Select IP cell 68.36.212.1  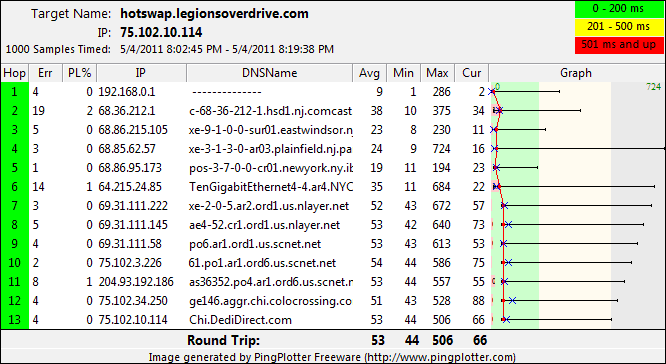(x=127, y=111)
